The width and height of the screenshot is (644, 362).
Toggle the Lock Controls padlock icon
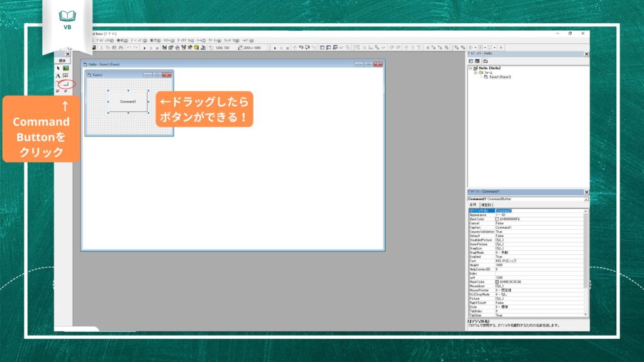click(501, 48)
